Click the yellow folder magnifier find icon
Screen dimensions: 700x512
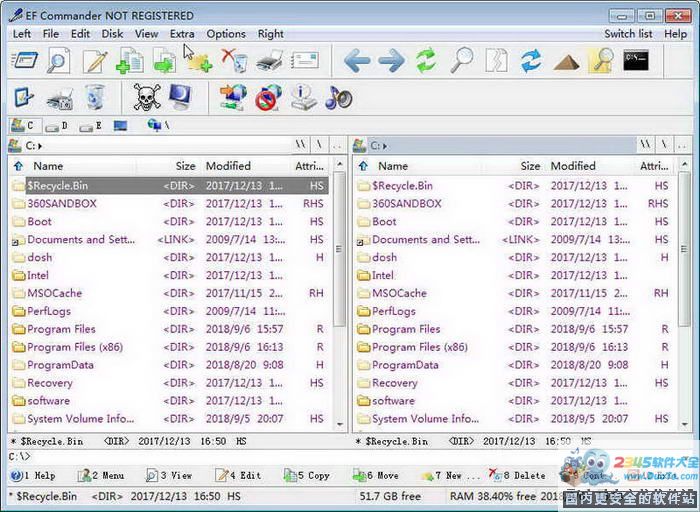point(601,60)
